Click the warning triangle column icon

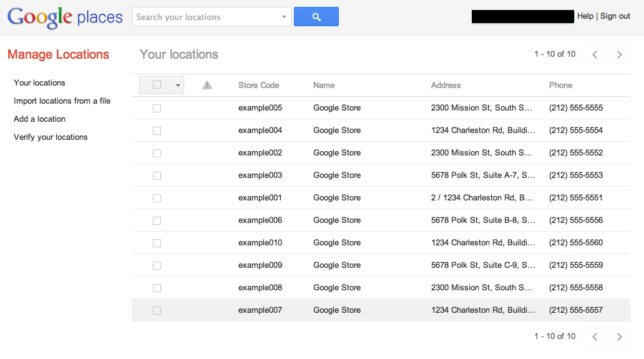[207, 86]
